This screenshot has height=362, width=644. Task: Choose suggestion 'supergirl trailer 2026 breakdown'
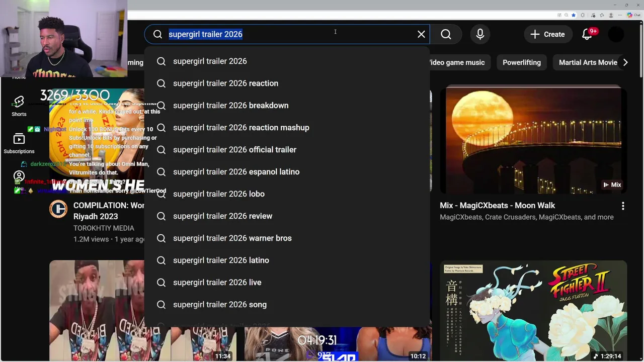tap(287, 106)
